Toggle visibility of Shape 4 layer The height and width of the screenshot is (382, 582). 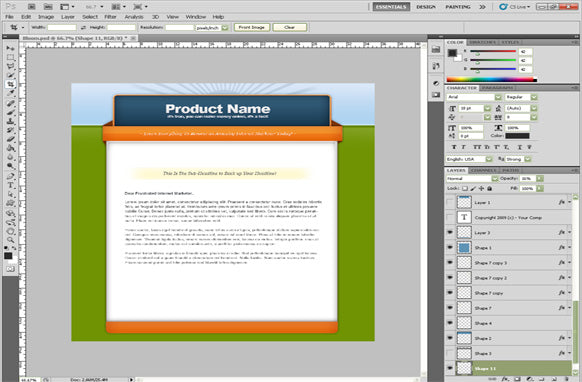coord(450,323)
